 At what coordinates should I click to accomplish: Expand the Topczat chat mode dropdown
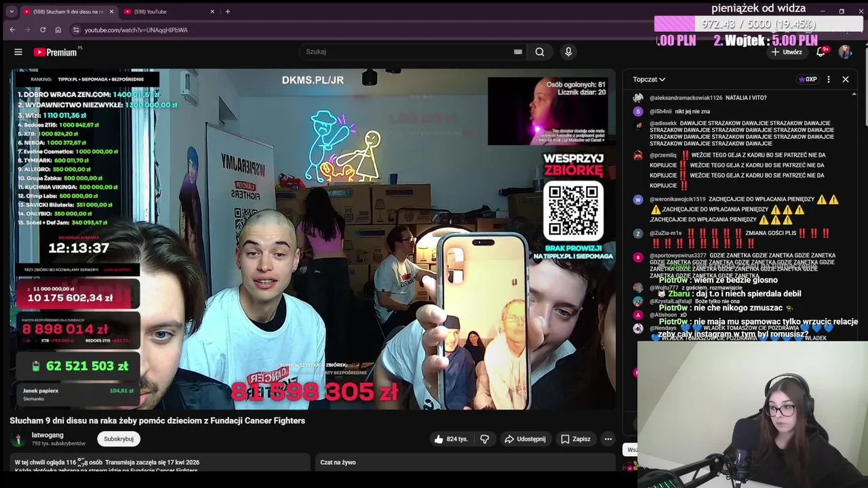coord(649,79)
